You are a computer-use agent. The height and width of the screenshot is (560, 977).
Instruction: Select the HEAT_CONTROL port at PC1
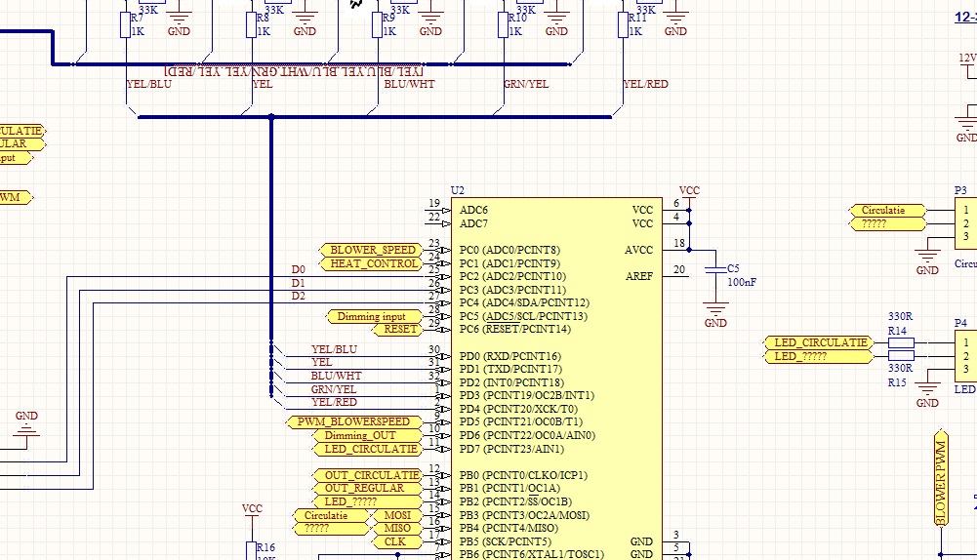tap(372, 263)
